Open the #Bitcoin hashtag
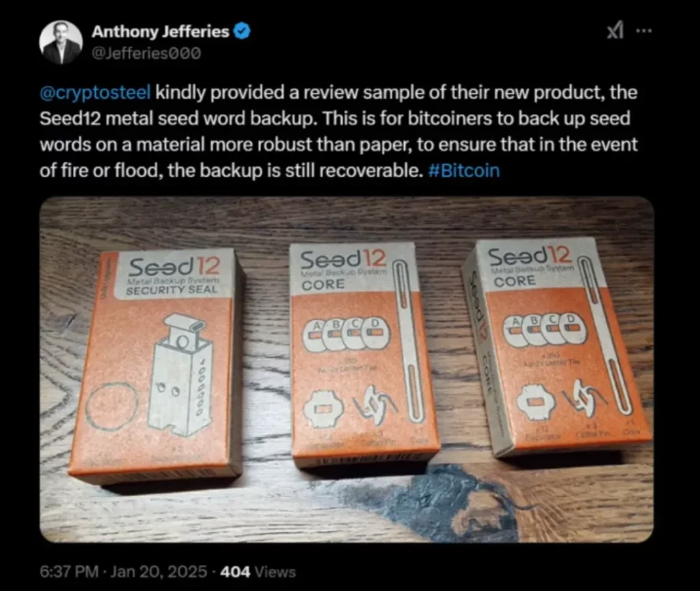This screenshot has width=700, height=591. tap(463, 170)
